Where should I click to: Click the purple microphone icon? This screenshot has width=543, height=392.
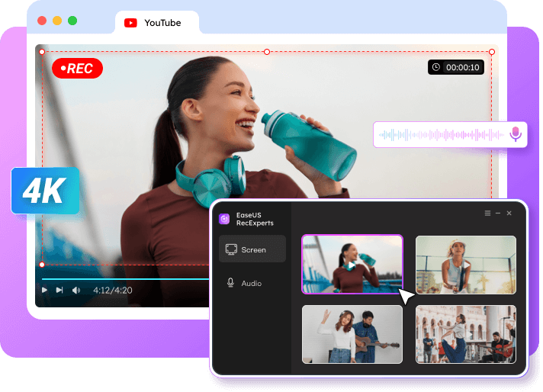[516, 134]
